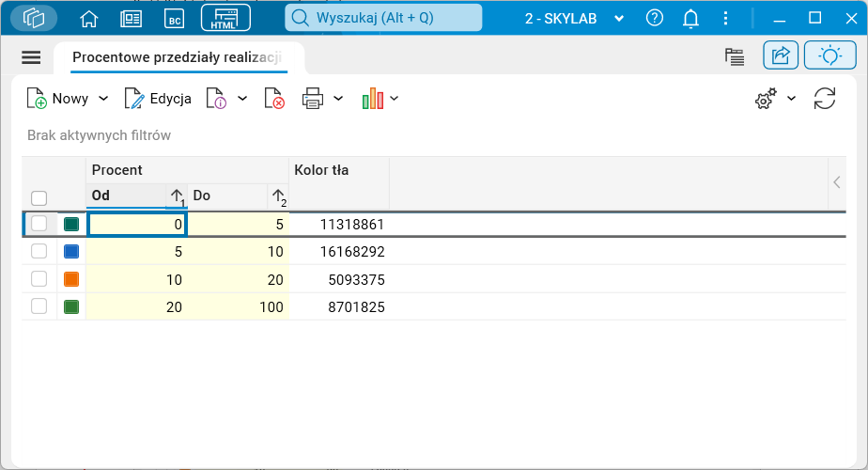The height and width of the screenshot is (470, 868).
Task: Expand the chart dropdown arrow
Action: coord(395,99)
